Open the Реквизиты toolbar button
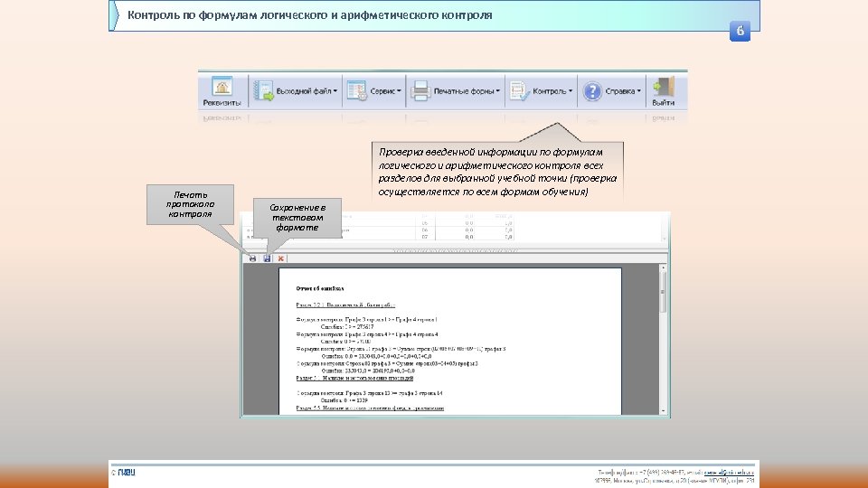Image resolution: width=868 pixels, height=488 pixels. pos(222,91)
